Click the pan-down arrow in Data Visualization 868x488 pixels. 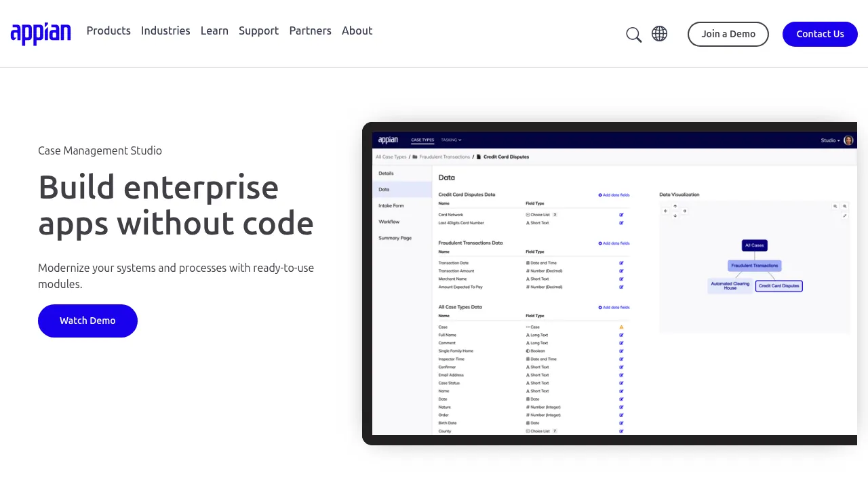(x=675, y=216)
